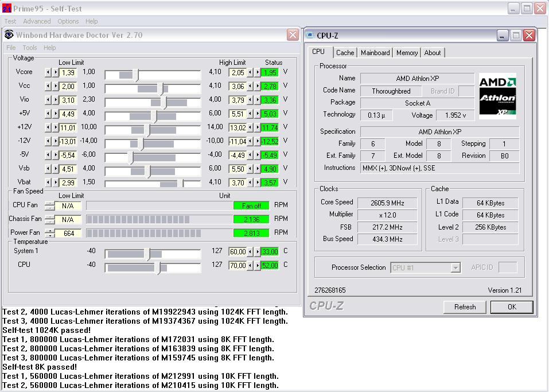Click the Vcore voltage slider handle

[x=135, y=75]
